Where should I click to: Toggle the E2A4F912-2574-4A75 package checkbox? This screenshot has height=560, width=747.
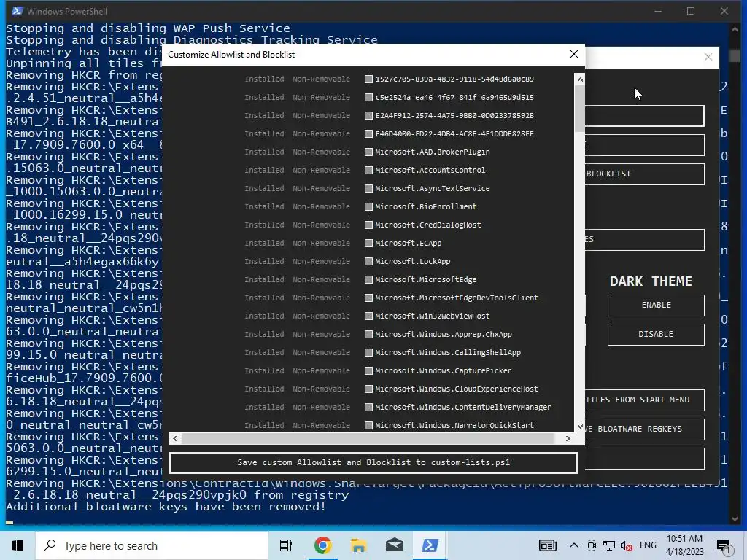coord(368,116)
